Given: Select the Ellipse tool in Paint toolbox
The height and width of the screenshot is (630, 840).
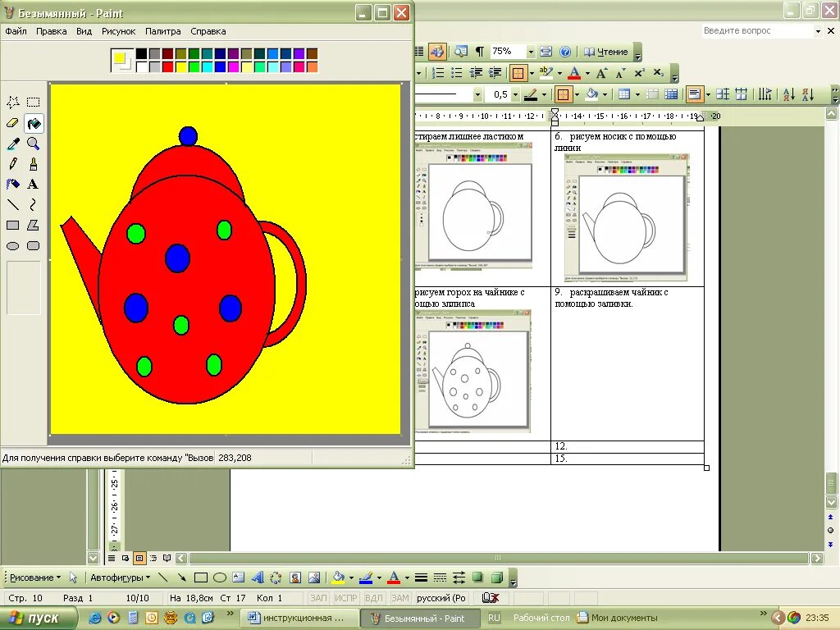Looking at the screenshot, I should (x=13, y=246).
